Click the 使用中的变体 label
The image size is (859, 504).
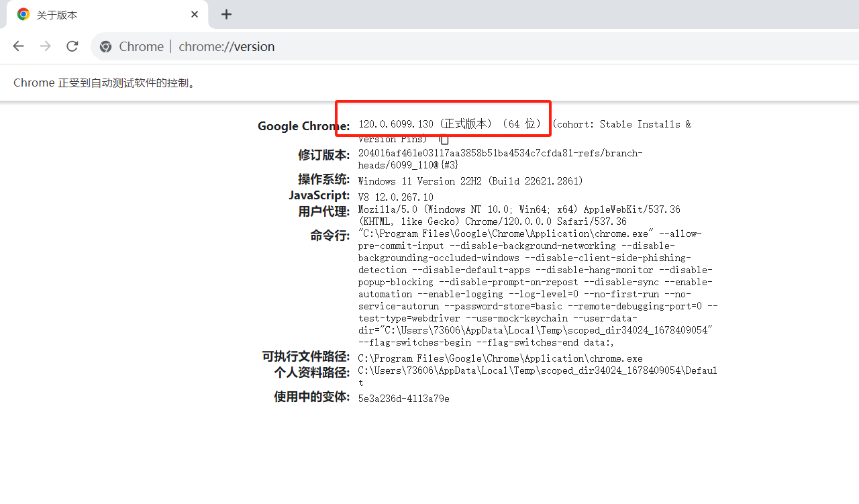coord(311,397)
